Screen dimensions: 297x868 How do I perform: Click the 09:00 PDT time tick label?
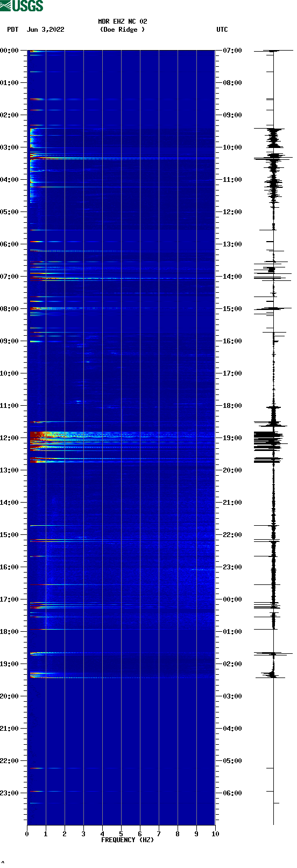(x=10, y=341)
